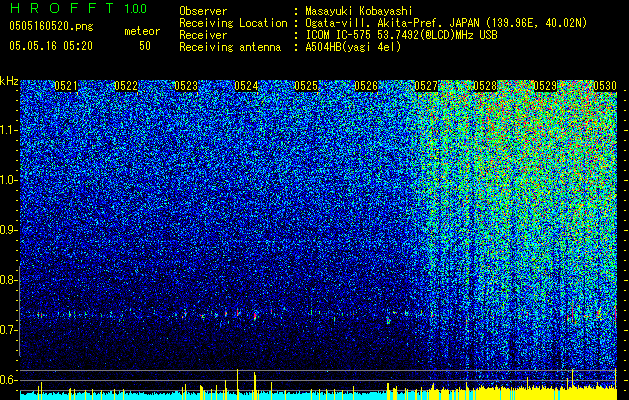
Task: Click the 'Receiver' field label
Action: click(x=203, y=35)
